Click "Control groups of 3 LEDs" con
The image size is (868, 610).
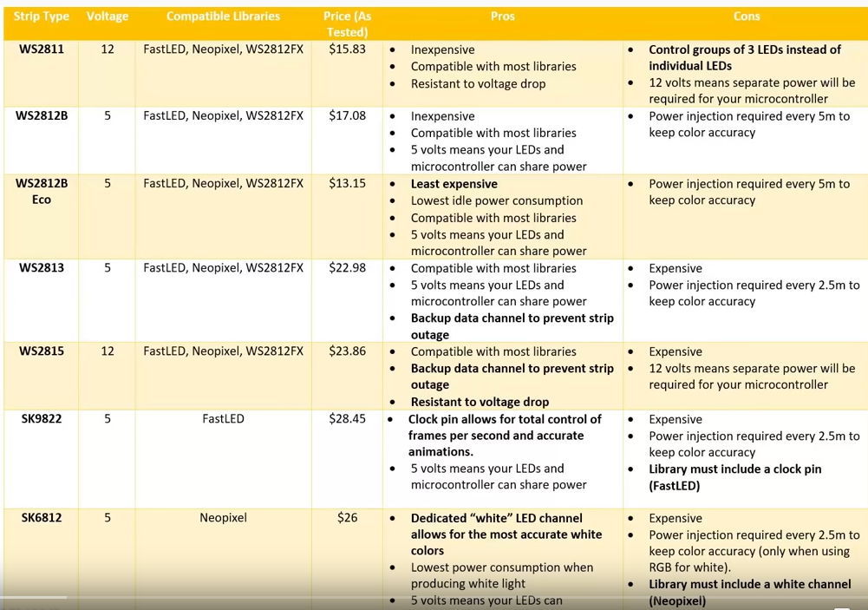(745, 57)
